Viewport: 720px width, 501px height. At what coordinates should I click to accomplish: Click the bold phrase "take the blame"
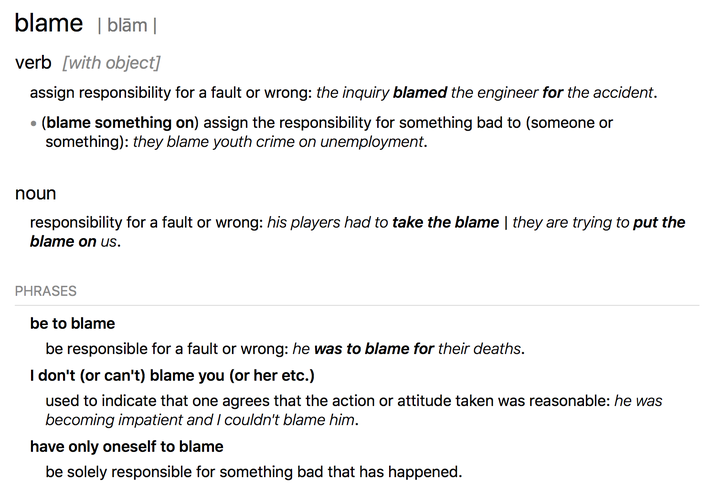445,222
